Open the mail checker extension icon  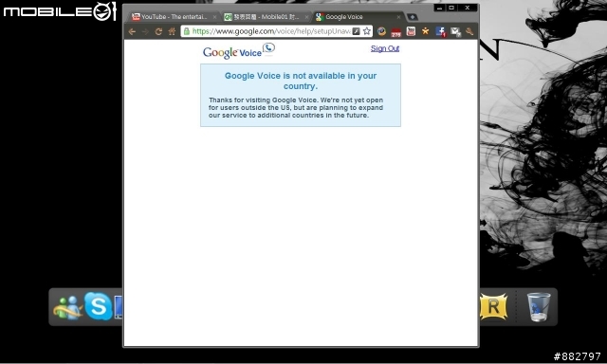point(455,32)
